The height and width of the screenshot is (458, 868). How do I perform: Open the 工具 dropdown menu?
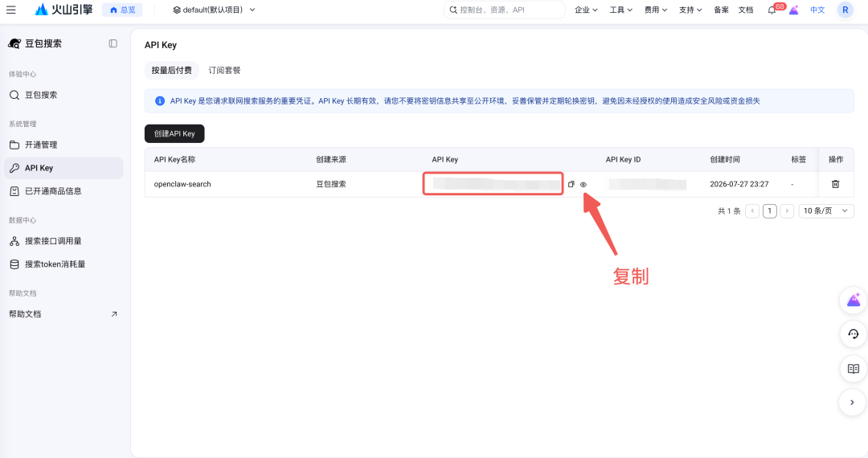pyautogui.click(x=621, y=10)
